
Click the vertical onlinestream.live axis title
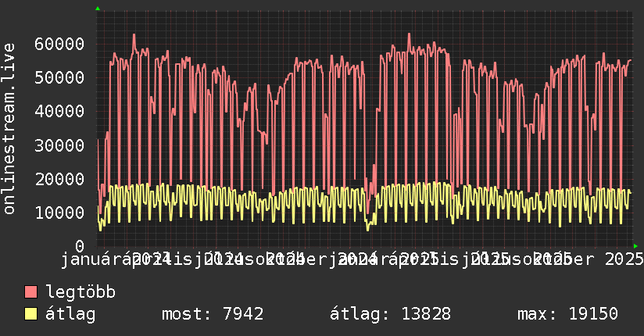pyautogui.click(x=9, y=127)
